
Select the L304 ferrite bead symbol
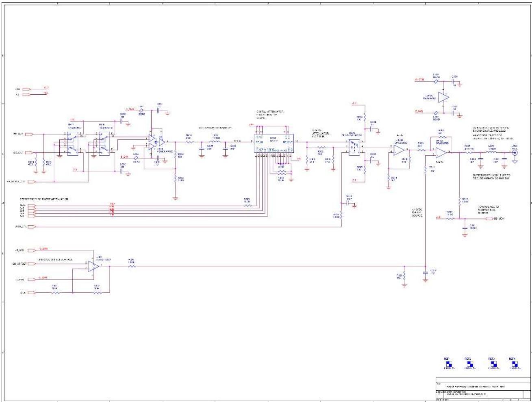136,158
